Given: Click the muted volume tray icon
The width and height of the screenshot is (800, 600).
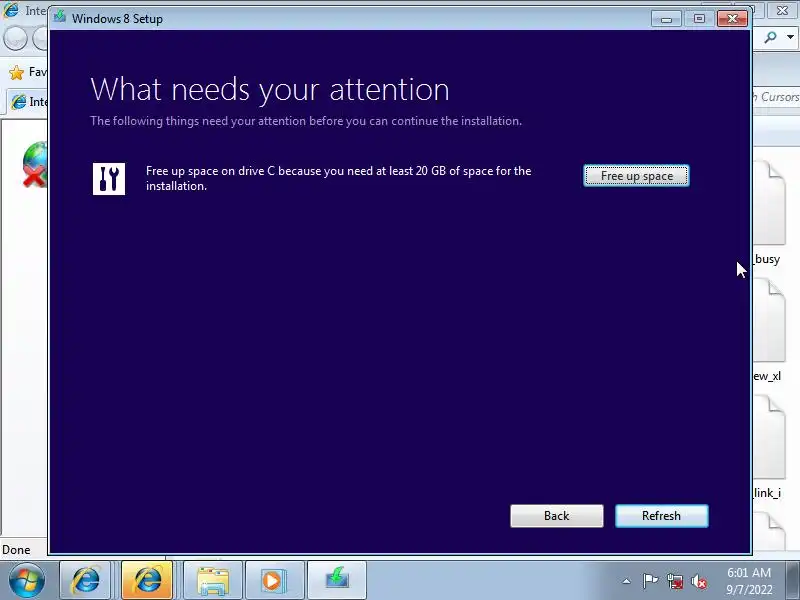Looking at the screenshot, I should [x=698, y=581].
